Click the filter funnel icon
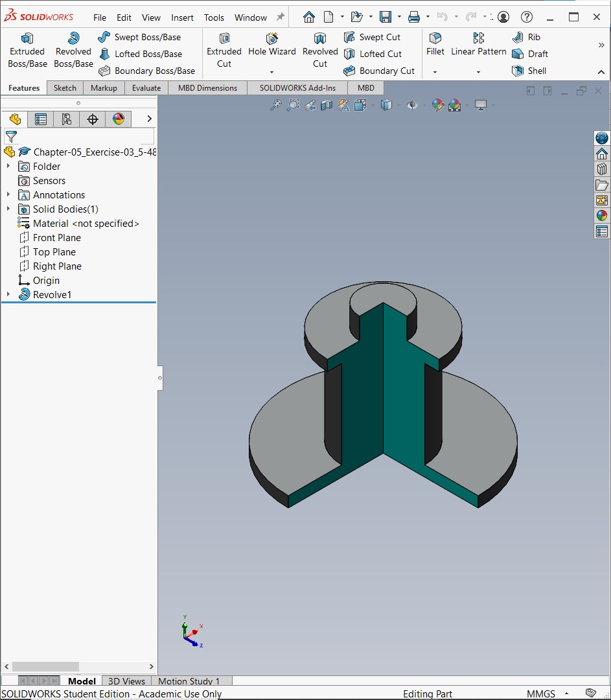Screen dimensions: 611x700 pos(11,137)
